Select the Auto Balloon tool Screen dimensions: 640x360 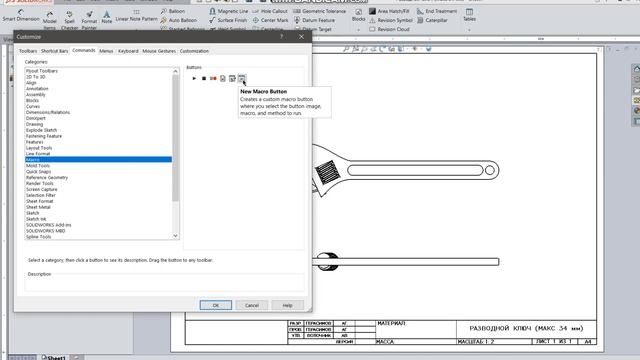point(179,20)
